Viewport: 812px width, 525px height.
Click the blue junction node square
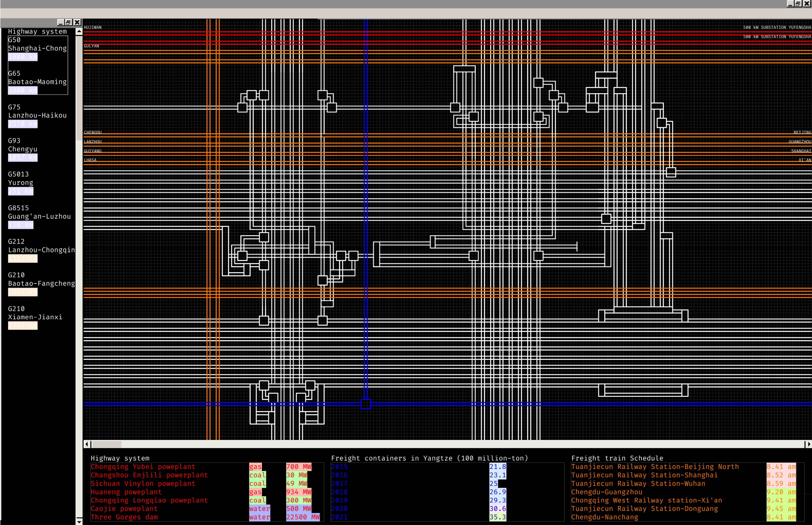click(x=365, y=404)
